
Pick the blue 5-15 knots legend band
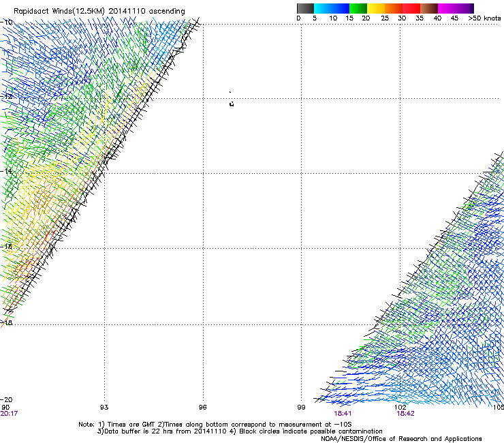(x=332, y=8)
